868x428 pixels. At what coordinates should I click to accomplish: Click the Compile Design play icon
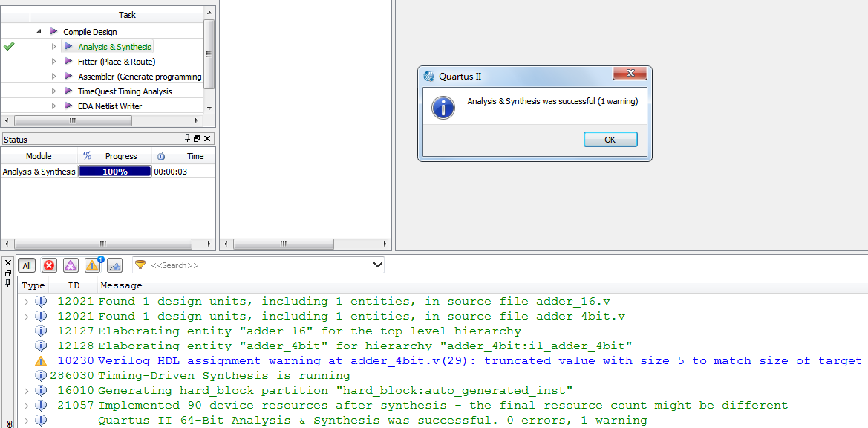coord(53,31)
